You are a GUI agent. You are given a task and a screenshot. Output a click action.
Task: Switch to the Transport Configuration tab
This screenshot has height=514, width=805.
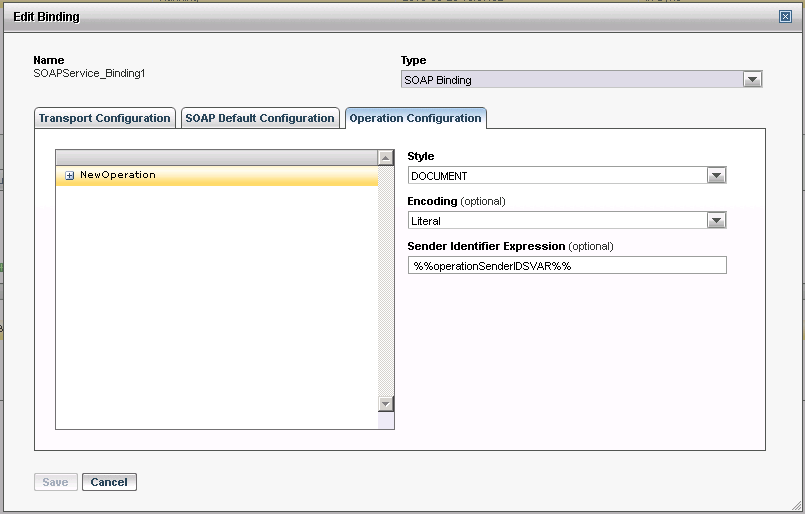(104, 118)
